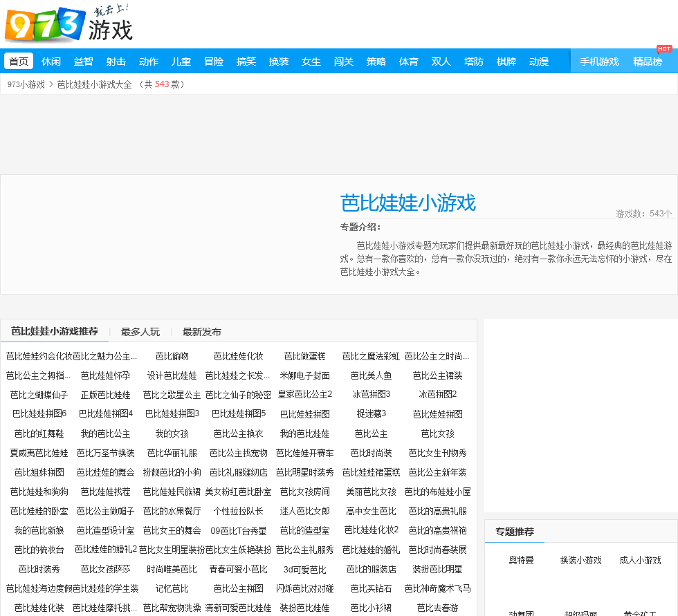Open 精品榜 with the HOT badge

tap(648, 62)
